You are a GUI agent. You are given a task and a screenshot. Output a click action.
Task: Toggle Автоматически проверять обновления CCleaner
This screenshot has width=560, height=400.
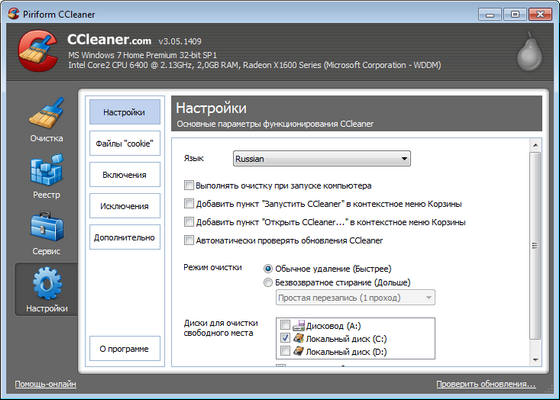click(x=189, y=240)
